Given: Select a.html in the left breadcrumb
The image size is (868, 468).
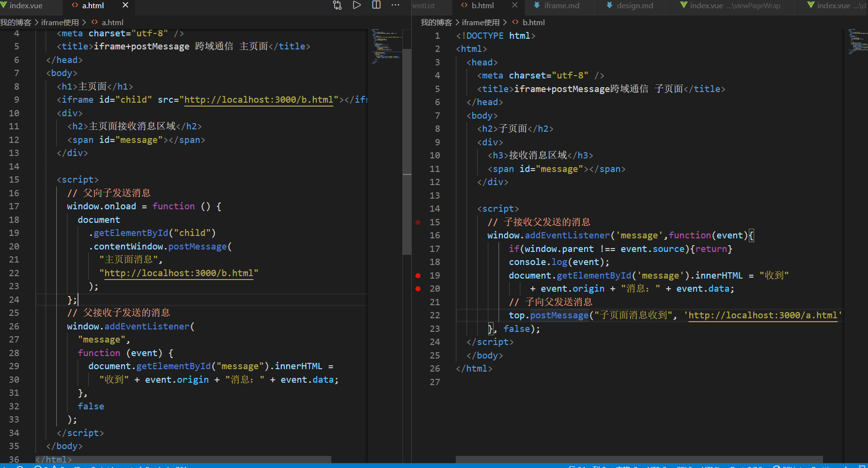Looking at the screenshot, I should pyautogui.click(x=112, y=22).
